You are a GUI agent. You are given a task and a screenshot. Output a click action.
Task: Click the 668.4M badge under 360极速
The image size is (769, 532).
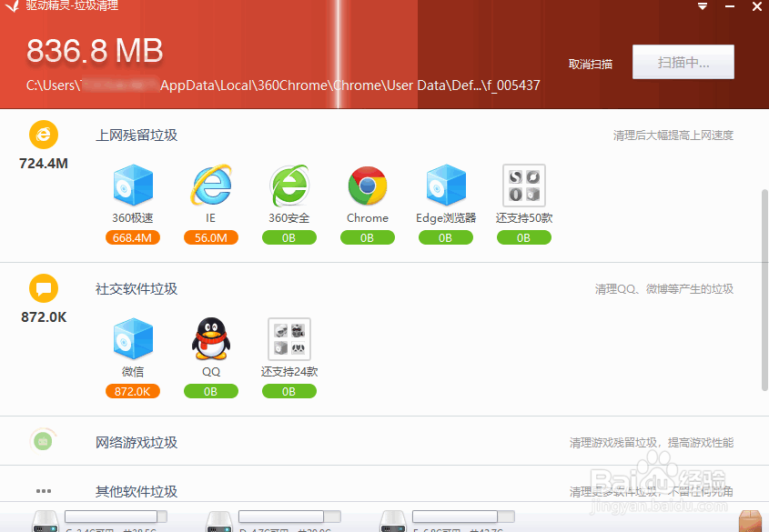point(133,237)
